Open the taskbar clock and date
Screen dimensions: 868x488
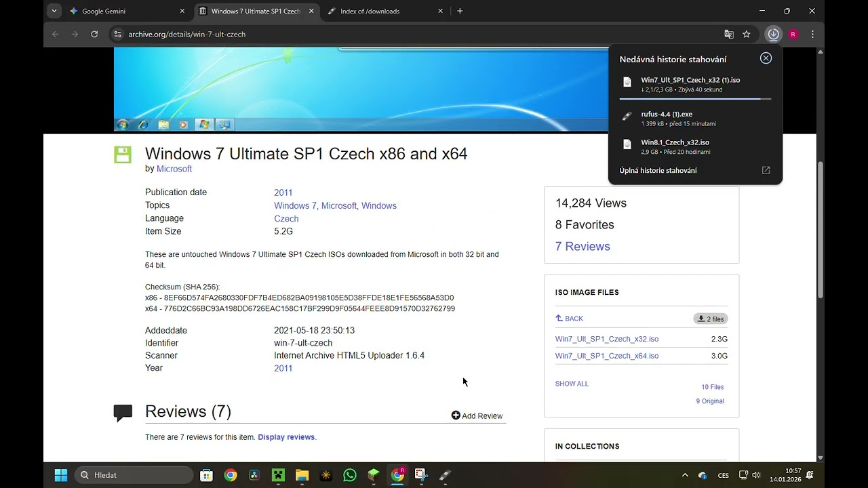(785, 475)
